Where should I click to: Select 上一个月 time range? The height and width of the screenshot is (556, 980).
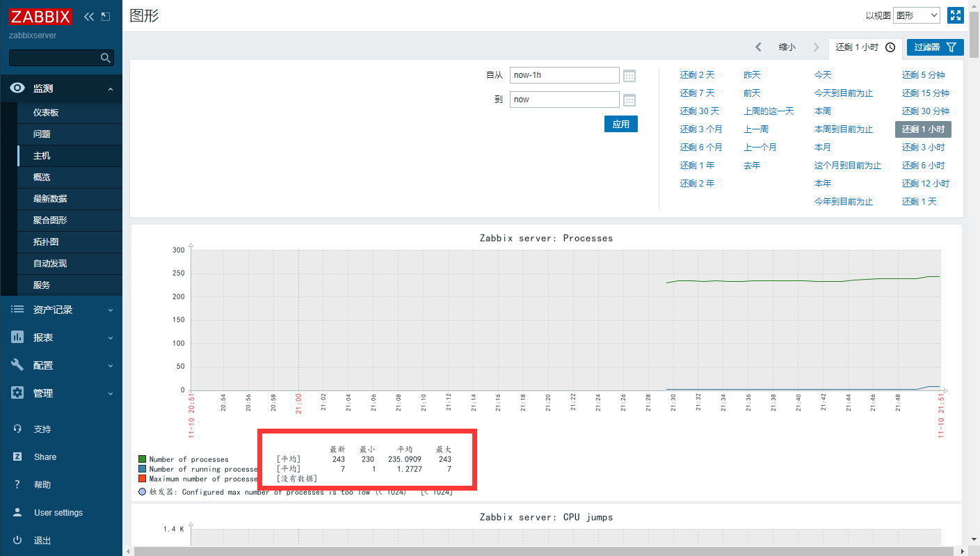pos(760,148)
